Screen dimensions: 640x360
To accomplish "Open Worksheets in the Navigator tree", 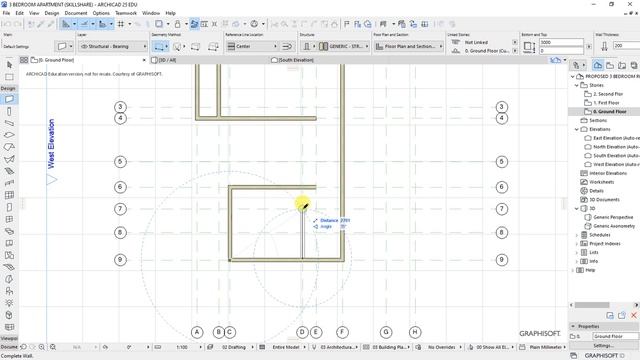I will [602, 182].
